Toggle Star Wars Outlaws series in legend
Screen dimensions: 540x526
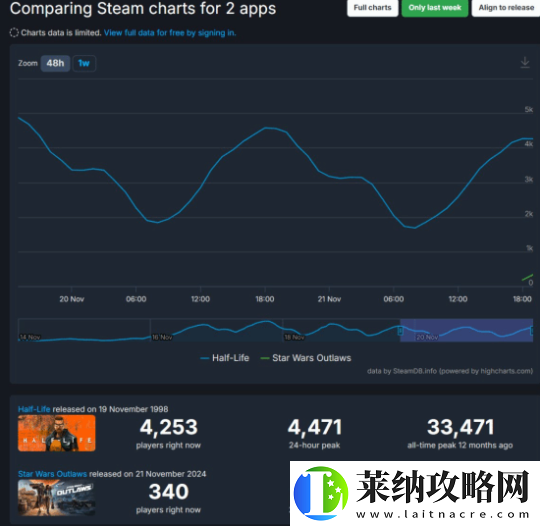point(306,358)
